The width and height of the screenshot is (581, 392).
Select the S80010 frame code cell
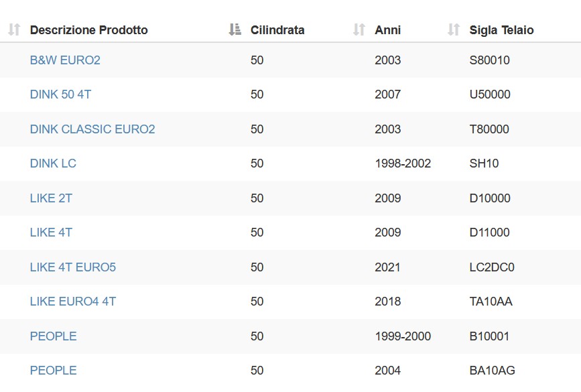pos(489,60)
